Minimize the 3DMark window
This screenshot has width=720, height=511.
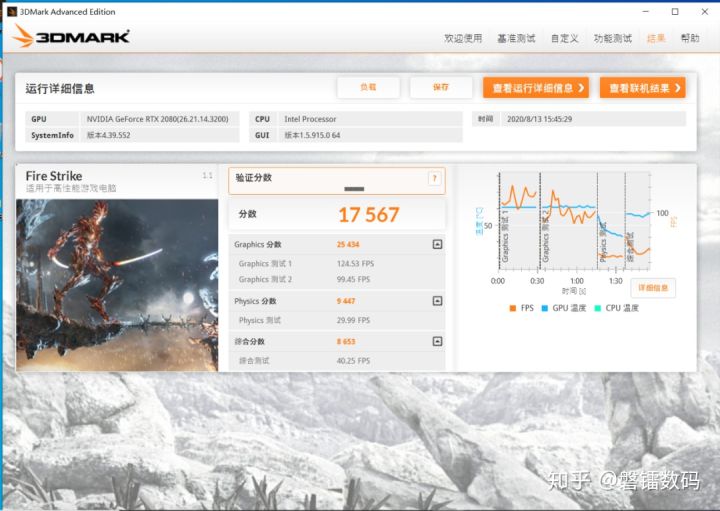point(646,11)
